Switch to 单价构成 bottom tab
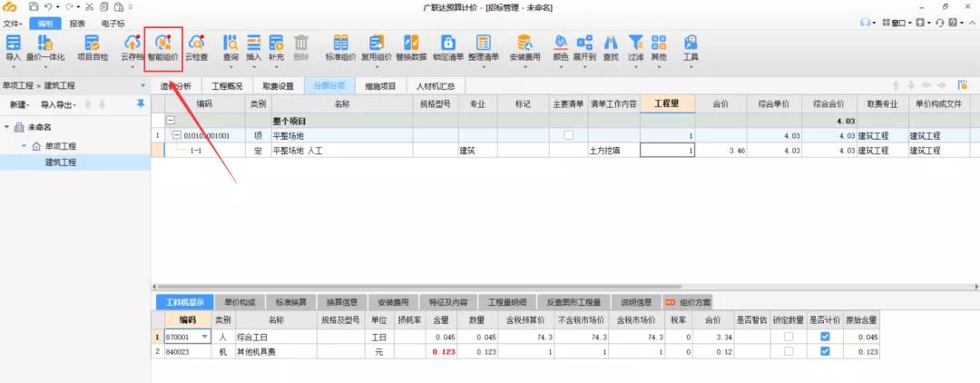Image resolution: width=980 pixels, height=383 pixels. coord(240,302)
